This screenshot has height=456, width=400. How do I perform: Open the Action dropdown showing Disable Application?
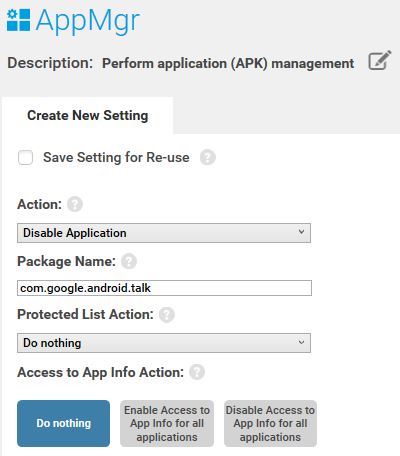(164, 233)
